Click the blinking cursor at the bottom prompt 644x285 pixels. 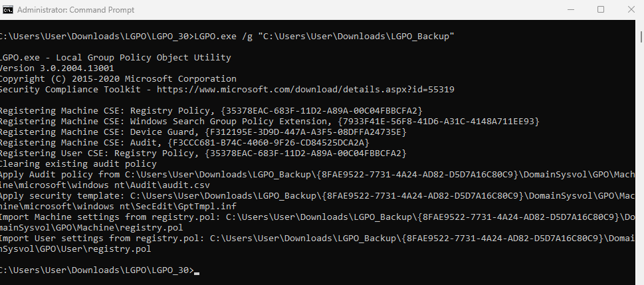coord(197,270)
